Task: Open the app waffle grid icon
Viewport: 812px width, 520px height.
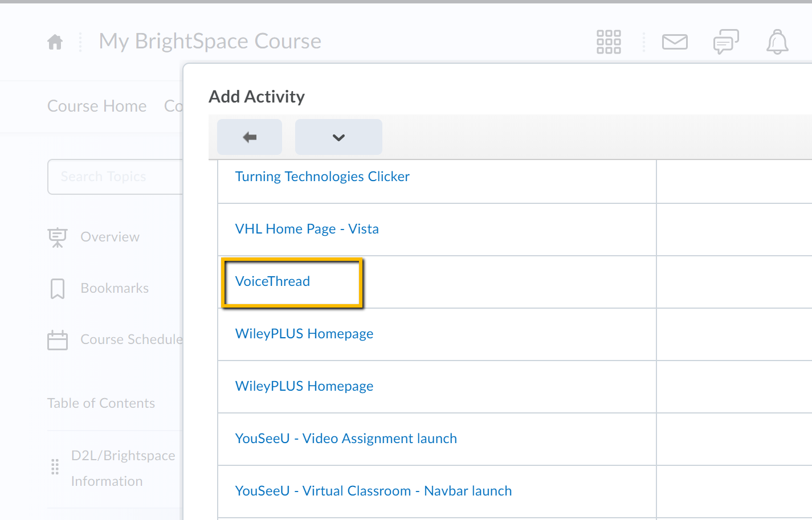Action: (608, 42)
